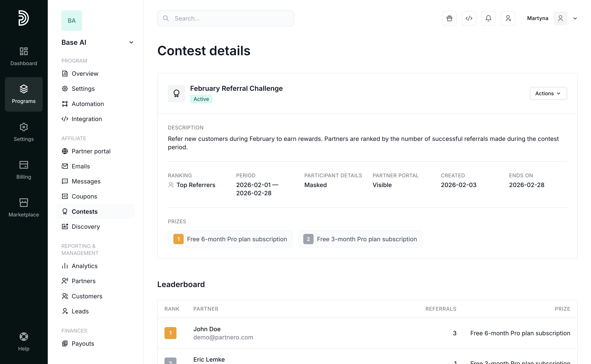Click John Doe partner name in leaderboard
This screenshot has width=591, height=364.
(x=207, y=329)
